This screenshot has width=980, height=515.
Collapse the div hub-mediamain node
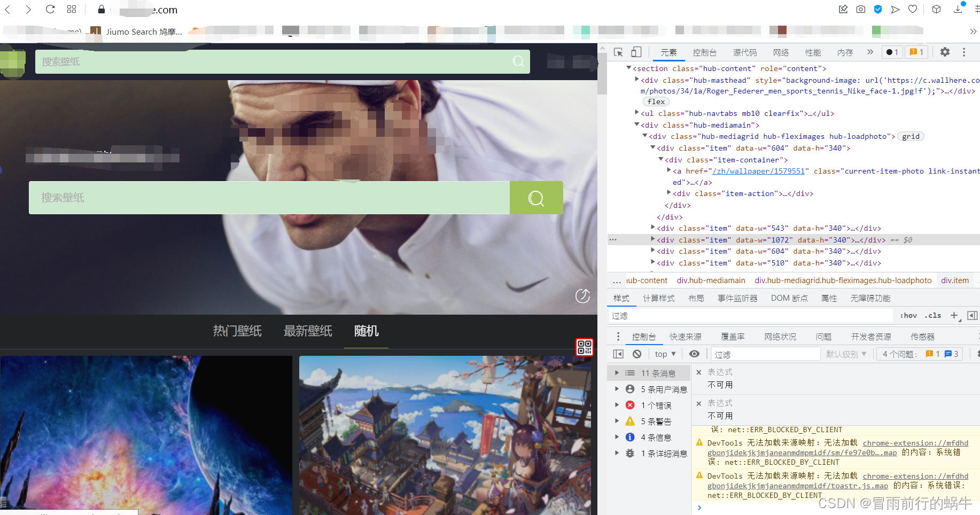click(637, 125)
